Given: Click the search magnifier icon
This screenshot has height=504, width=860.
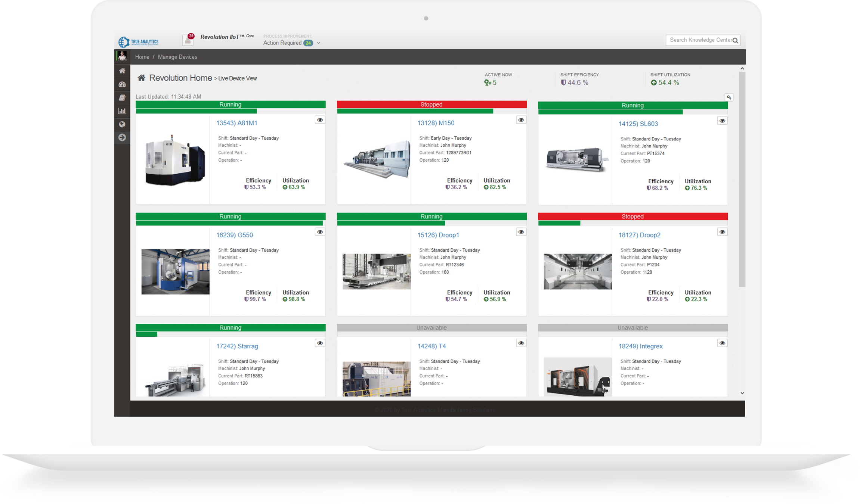Looking at the screenshot, I should pyautogui.click(x=735, y=40).
